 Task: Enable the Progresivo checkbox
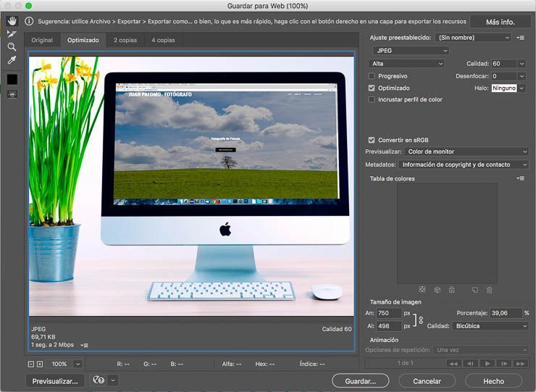click(x=372, y=76)
